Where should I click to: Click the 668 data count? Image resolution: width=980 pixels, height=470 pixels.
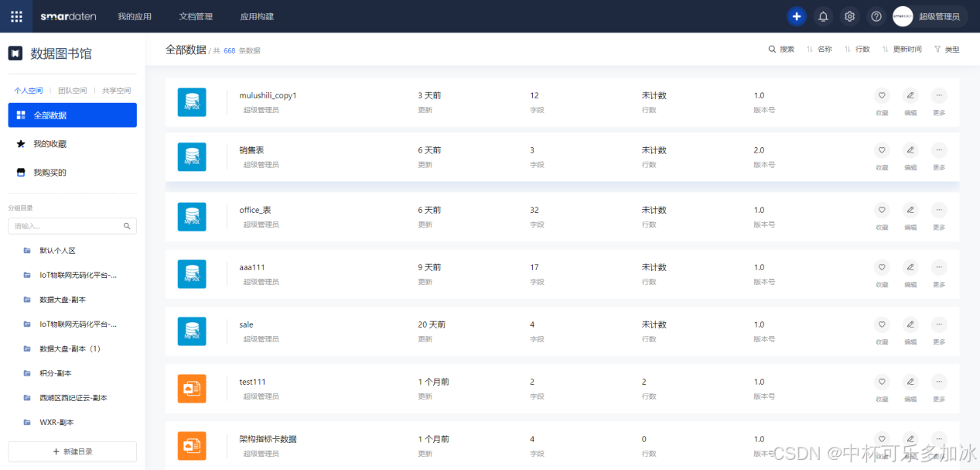pos(230,50)
